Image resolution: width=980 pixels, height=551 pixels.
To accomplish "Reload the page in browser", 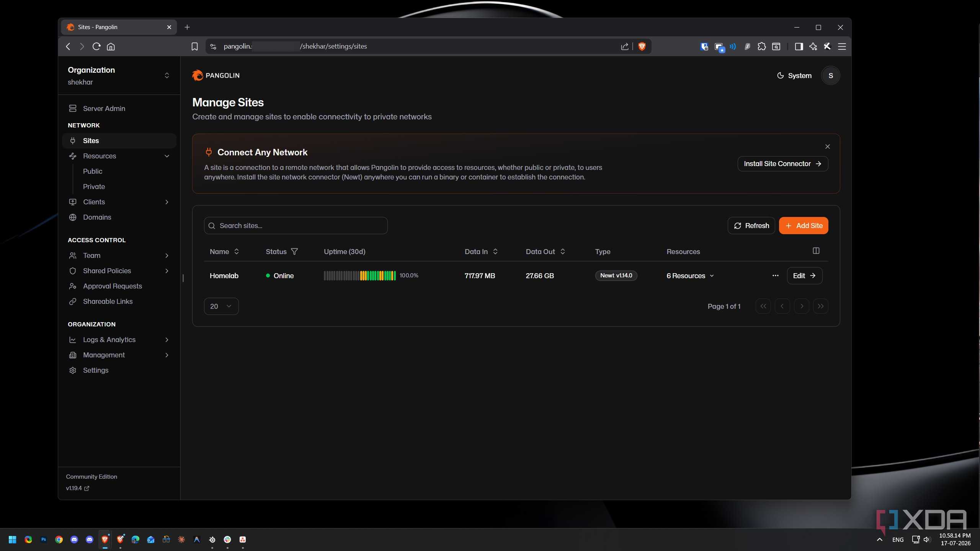I will pos(96,46).
